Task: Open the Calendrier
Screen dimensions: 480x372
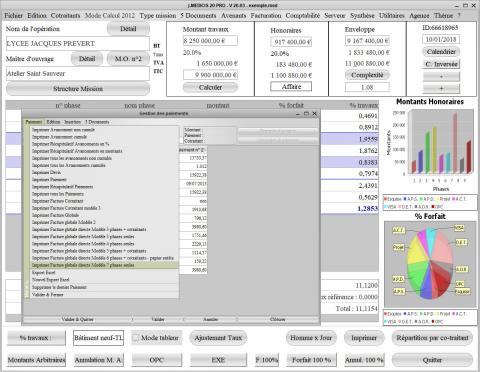Action: click(441, 52)
